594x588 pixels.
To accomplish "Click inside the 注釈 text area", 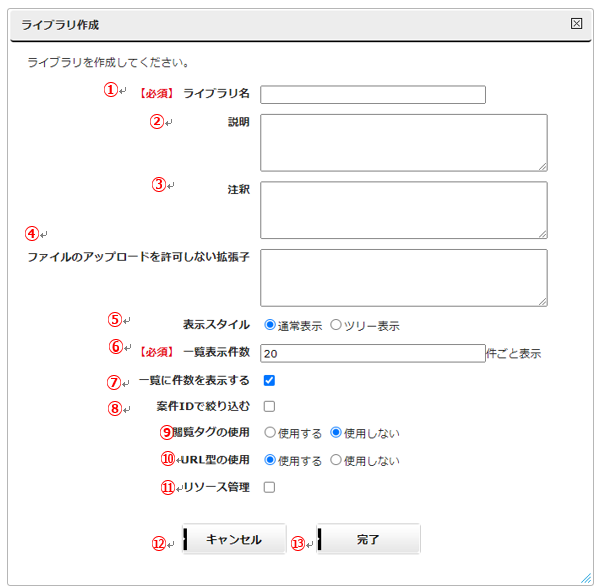I will point(404,210).
